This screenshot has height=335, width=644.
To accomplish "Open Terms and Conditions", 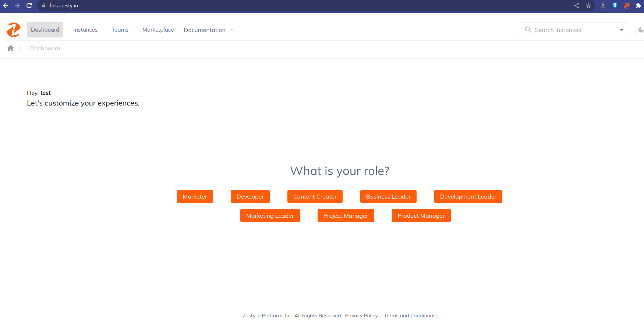I will pyautogui.click(x=410, y=316).
